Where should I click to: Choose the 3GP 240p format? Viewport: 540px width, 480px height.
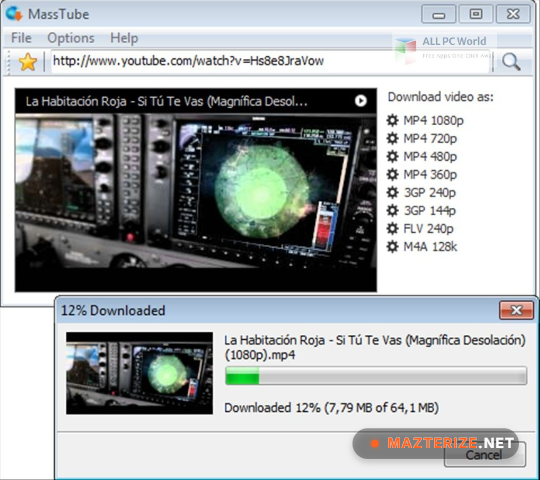point(429,192)
